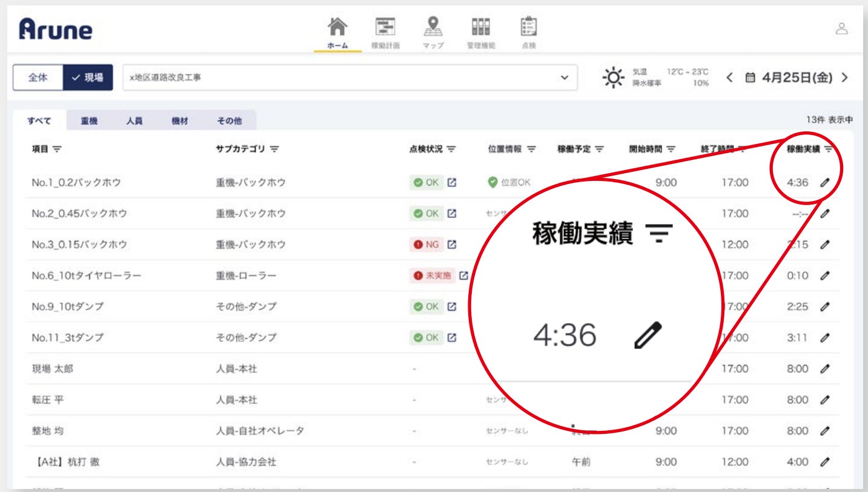Open the 点検状況 column filter
The height and width of the screenshot is (492, 868).
tap(452, 149)
